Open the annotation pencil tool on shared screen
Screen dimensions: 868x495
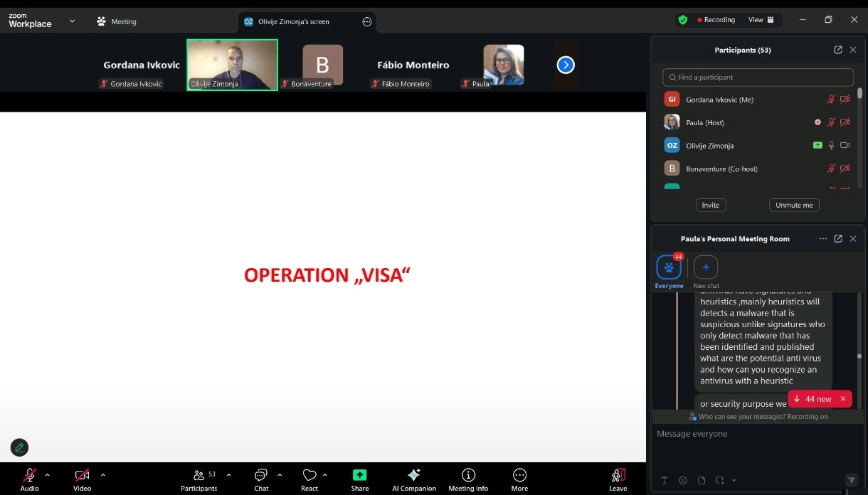(19, 447)
